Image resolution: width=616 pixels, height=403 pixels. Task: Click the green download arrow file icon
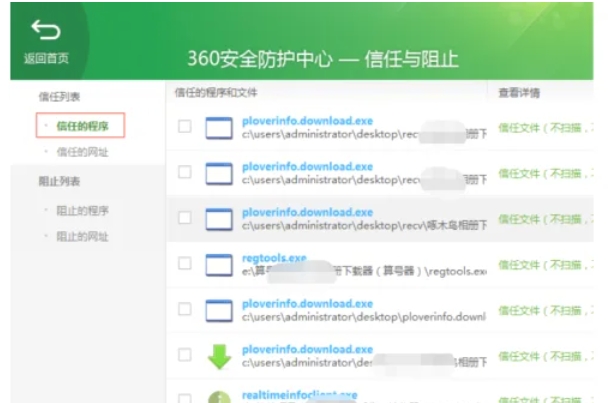pos(218,356)
